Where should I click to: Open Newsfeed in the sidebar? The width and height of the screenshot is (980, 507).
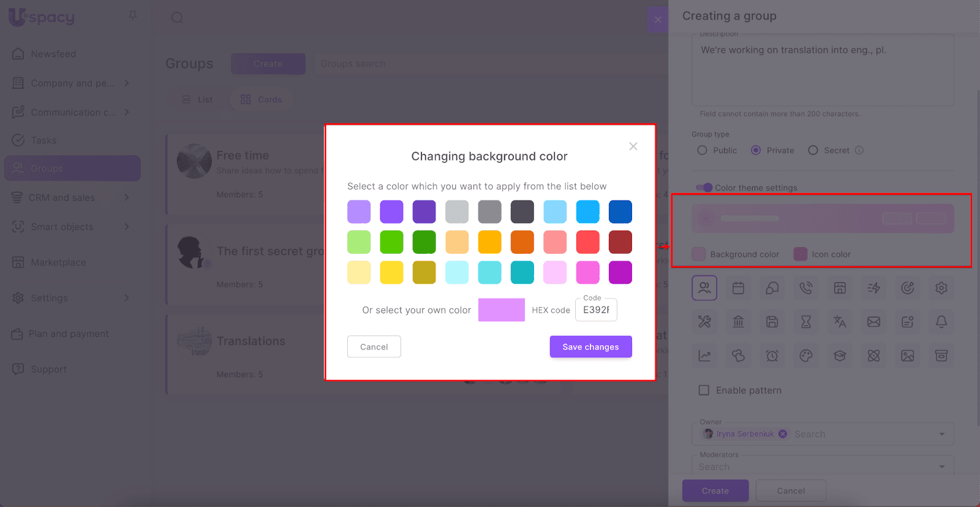point(53,54)
